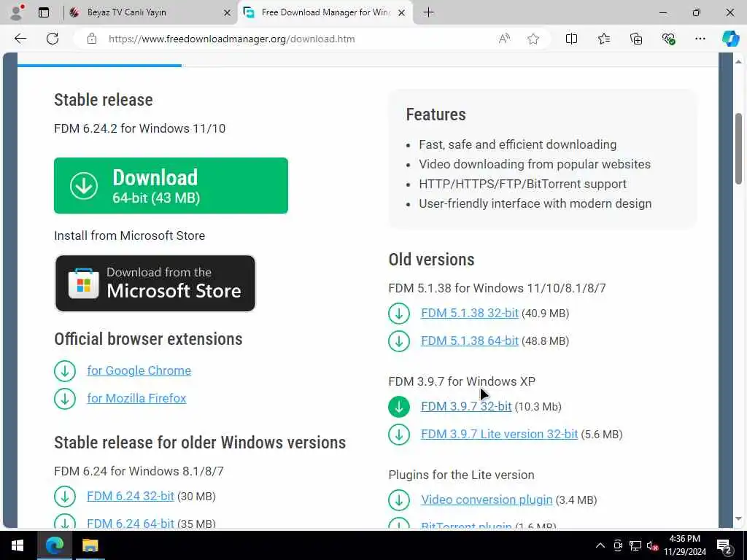Open the Favorites list icon

click(603, 39)
